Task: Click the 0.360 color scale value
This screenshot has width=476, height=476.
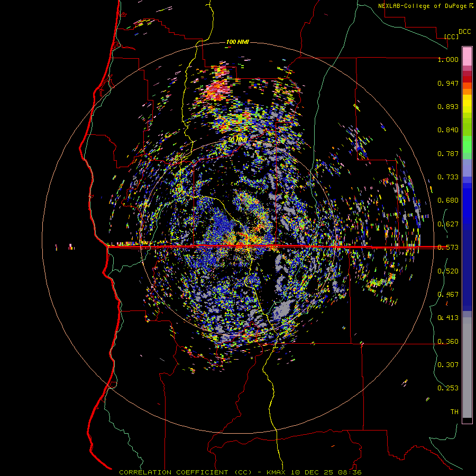Action: 448,342
